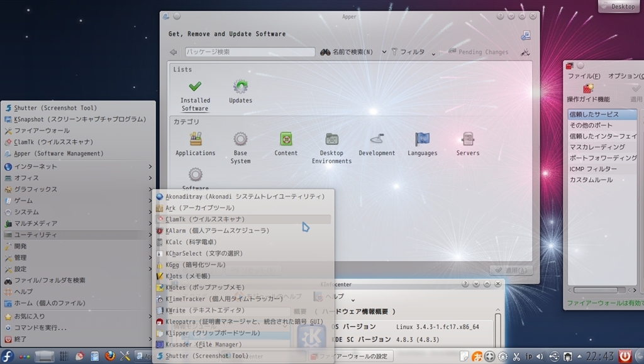
Task: Choose KCalc (科学電卓) in the submenu
Action: click(x=191, y=242)
